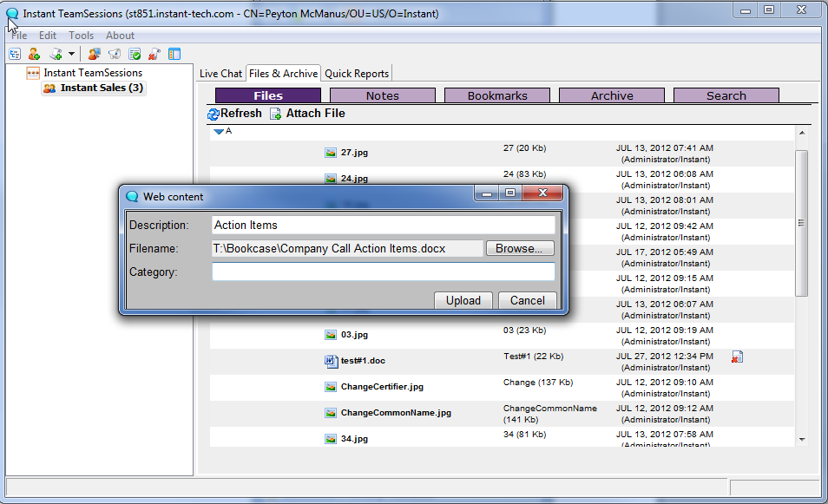Click the '27 (20 Kb)' description text
Screen dimensions: 828x504
[x=524, y=148]
